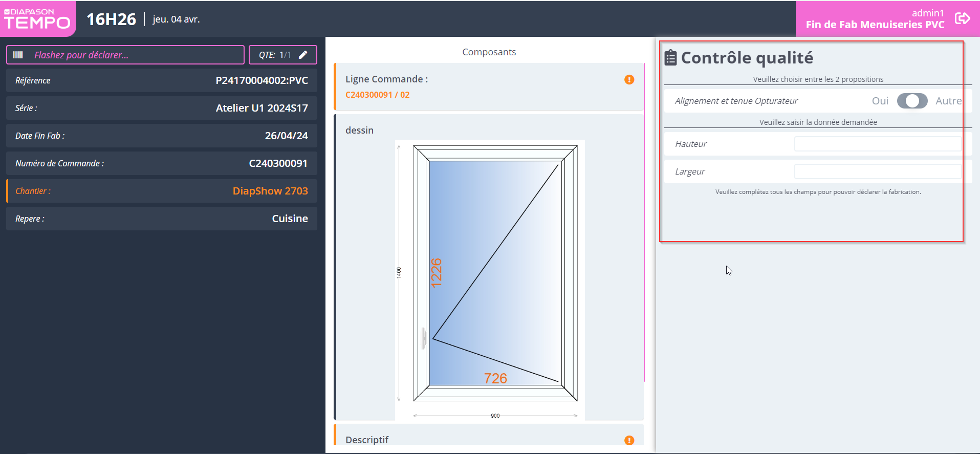This screenshot has width=980, height=454.
Task: Expand the Descriptif section
Action: click(367, 440)
